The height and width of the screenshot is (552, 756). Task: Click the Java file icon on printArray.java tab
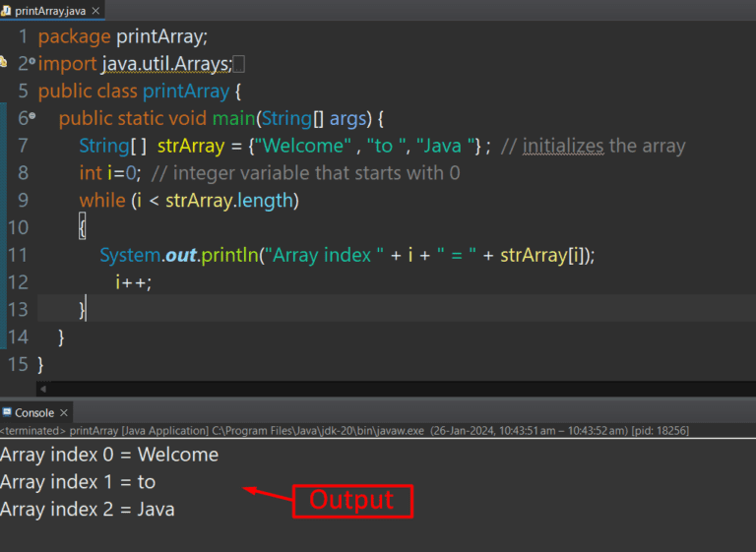pos(7,10)
